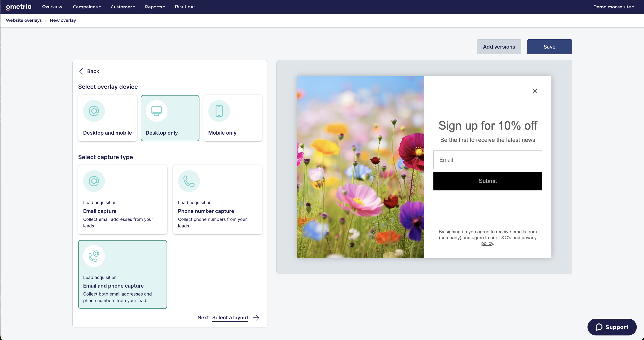Choose the Mobile only device option

tap(233, 118)
